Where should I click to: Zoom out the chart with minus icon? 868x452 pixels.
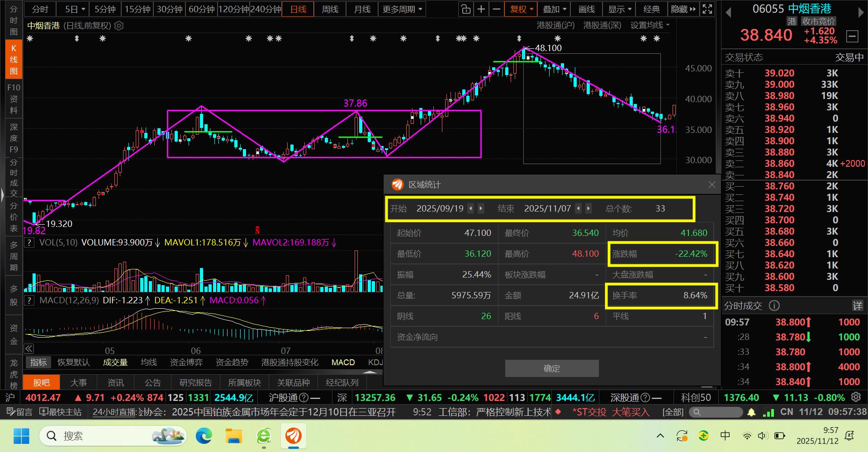click(x=497, y=9)
